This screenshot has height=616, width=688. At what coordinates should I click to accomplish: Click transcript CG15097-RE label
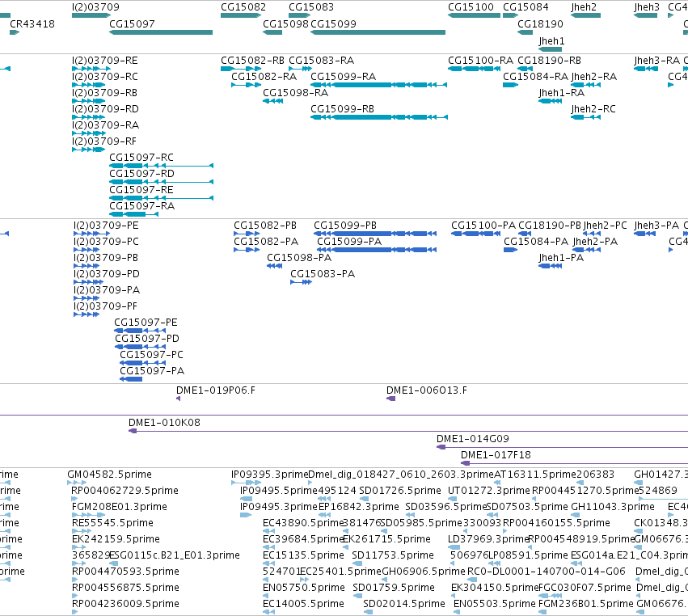pyautogui.click(x=141, y=189)
